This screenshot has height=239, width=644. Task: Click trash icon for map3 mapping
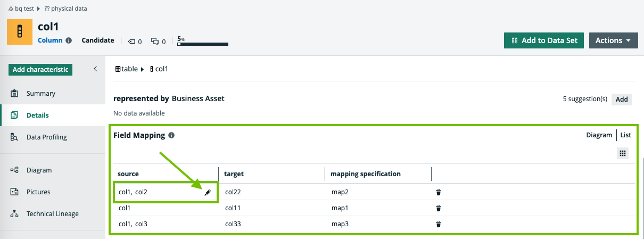(x=439, y=224)
